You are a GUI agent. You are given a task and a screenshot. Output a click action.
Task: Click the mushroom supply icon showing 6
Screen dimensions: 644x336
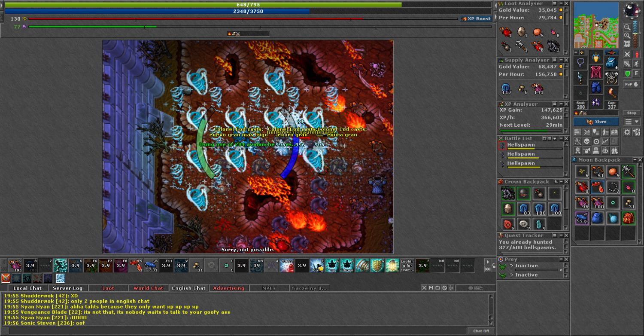pos(522,89)
